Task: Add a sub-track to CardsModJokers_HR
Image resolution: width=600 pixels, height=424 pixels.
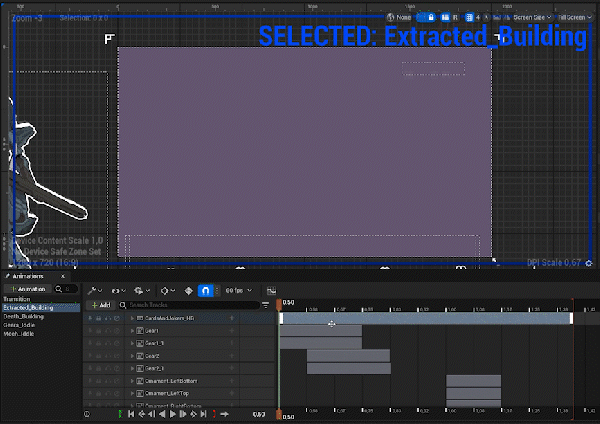Action: tap(232, 318)
